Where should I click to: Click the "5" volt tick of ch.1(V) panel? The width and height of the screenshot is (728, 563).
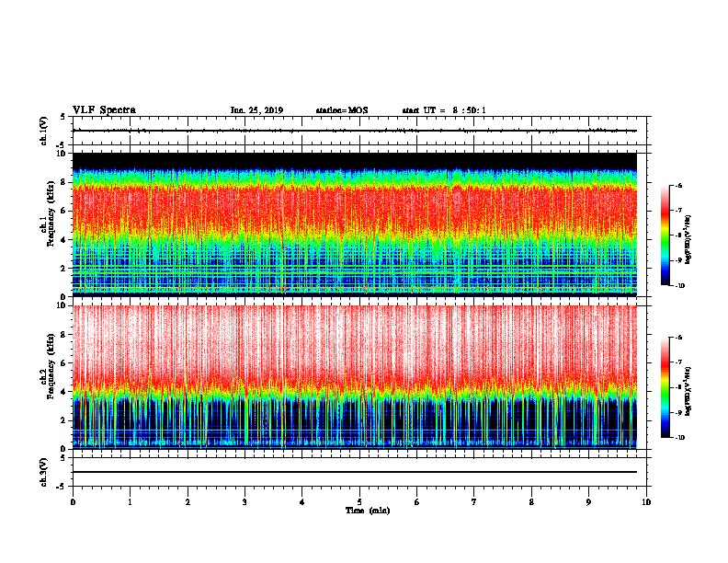pos(63,117)
